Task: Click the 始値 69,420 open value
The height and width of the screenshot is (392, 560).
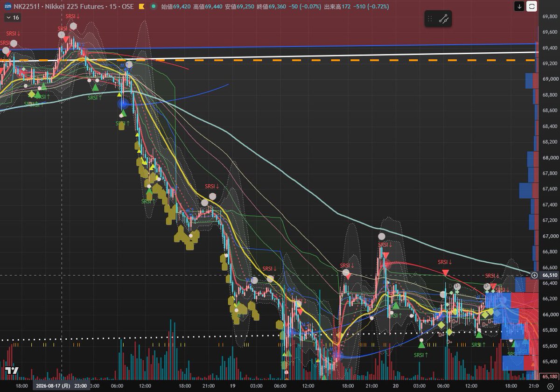Action: pos(175,7)
